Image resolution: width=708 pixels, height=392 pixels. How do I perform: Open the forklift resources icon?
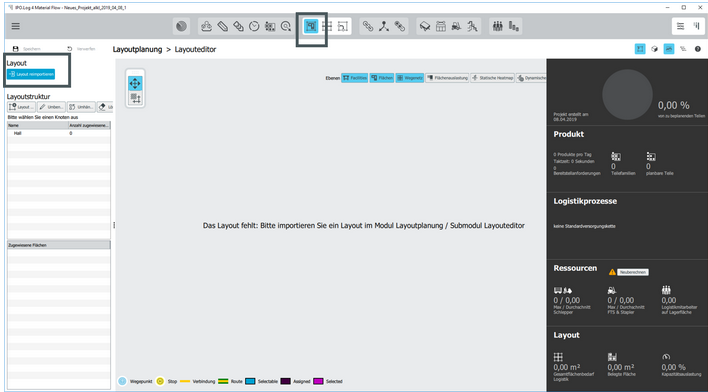click(456, 26)
